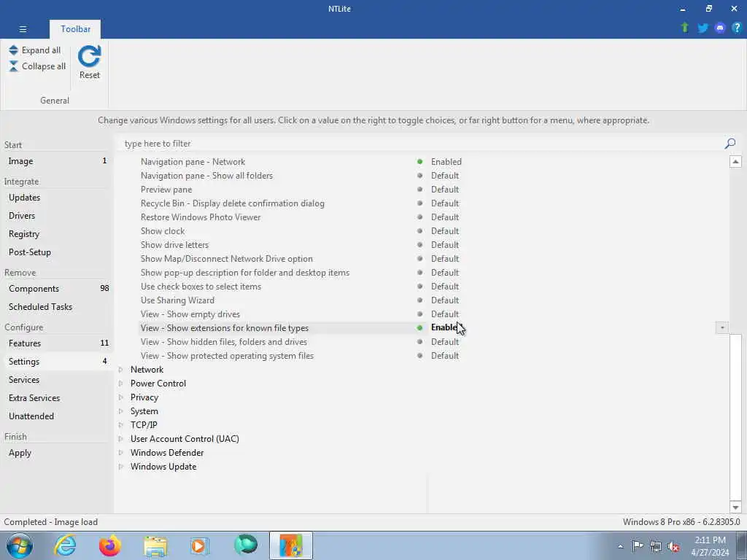Open the Unattended page
This screenshot has width=747, height=560.
(x=57, y=416)
